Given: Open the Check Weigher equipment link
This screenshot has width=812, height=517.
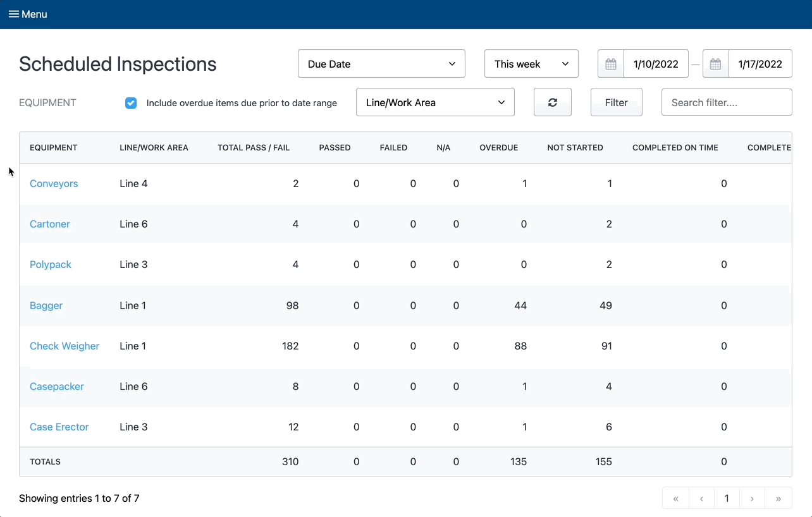Looking at the screenshot, I should click(x=65, y=346).
